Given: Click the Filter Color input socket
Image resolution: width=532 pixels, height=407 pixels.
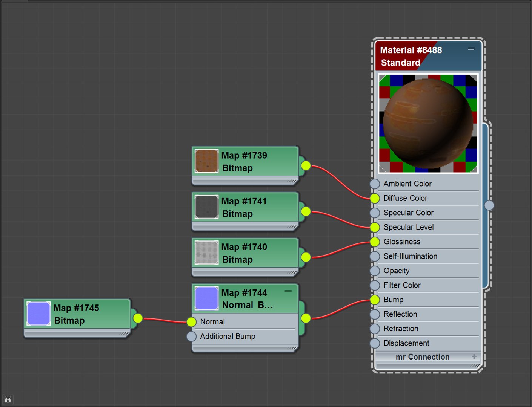Looking at the screenshot, I should pyautogui.click(x=375, y=285).
